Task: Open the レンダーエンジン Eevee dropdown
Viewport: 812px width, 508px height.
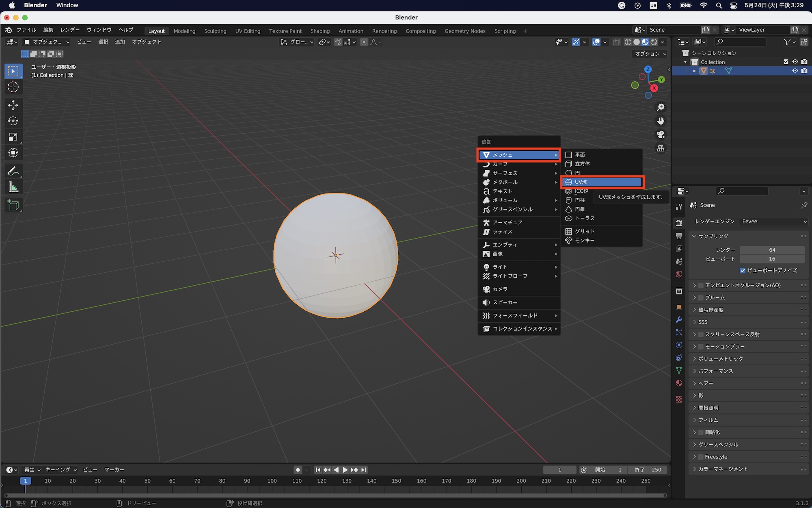Action: pyautogui.click(x=773, y=221)
